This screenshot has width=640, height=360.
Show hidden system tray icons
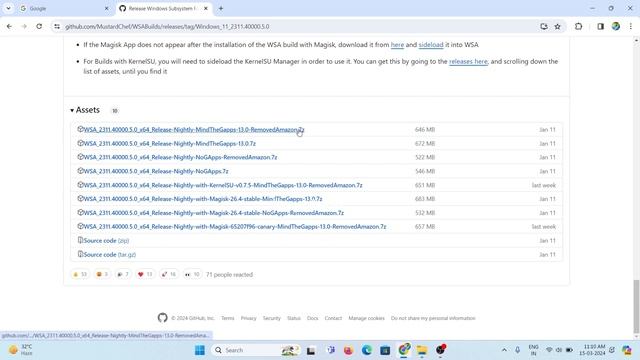[504, 350]
